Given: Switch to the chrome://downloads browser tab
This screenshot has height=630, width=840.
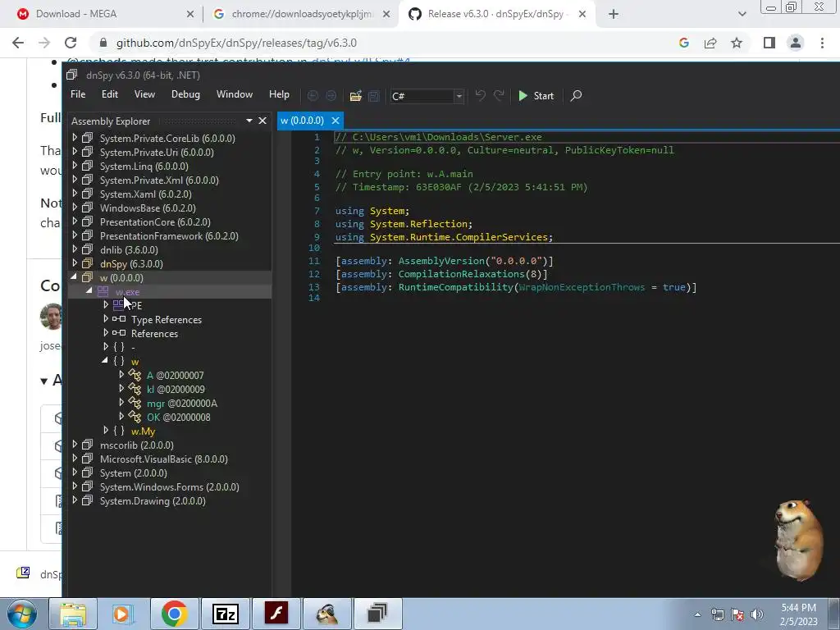Looking at the screenshot, I should click(301, 14).
